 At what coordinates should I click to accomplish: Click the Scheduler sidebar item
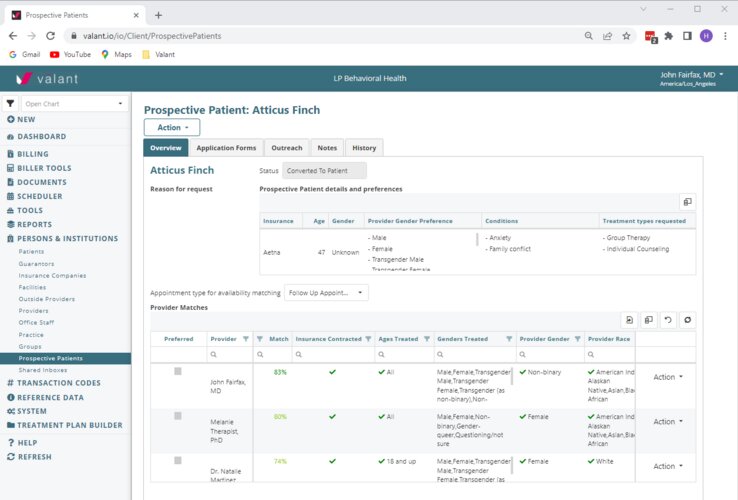coord(40,196)
